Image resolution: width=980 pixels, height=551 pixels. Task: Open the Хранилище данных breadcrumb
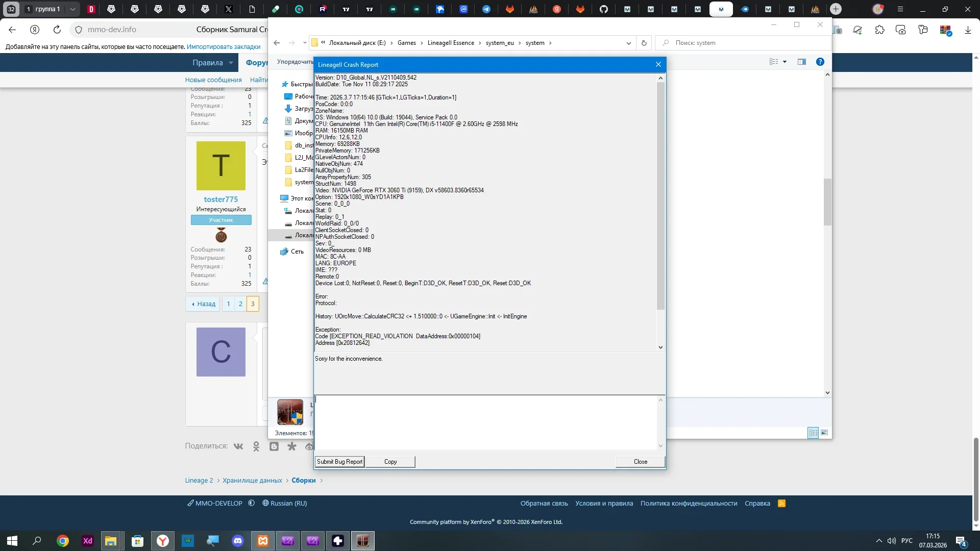[252, 481]
